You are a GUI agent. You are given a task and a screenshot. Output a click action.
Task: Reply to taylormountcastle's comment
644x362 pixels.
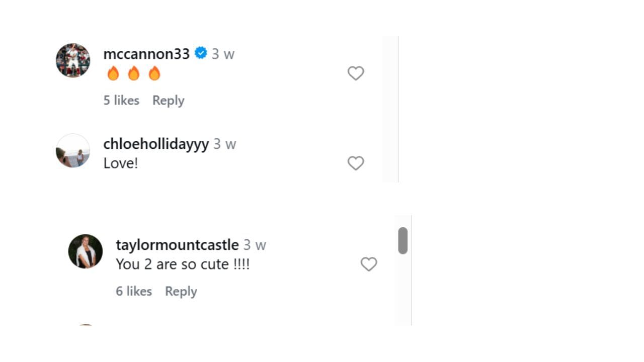(181, 291)
